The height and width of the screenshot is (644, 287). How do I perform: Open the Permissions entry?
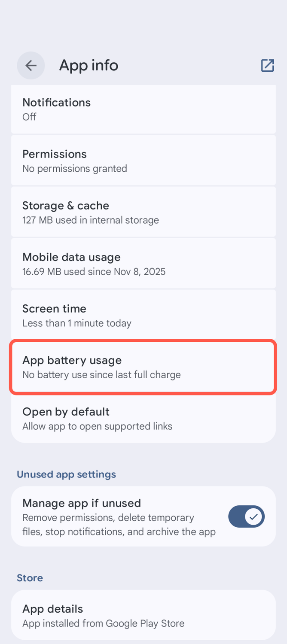[143, 161]
